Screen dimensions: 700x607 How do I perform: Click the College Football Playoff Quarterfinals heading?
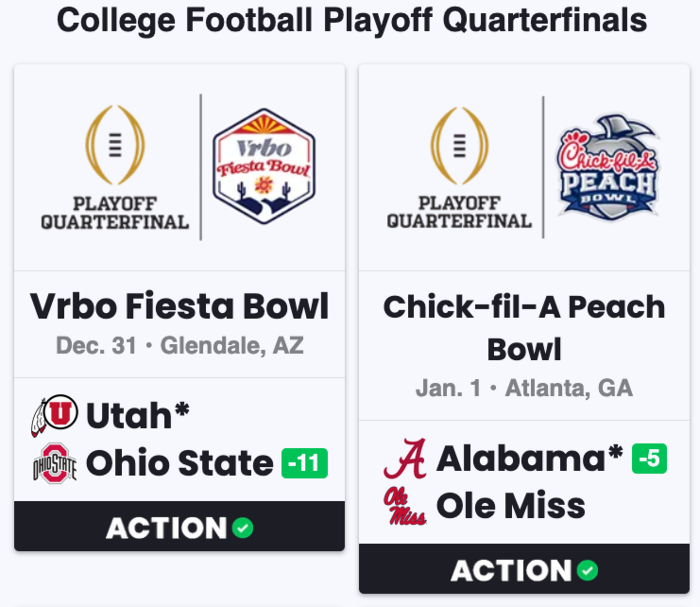click(352, 20)
